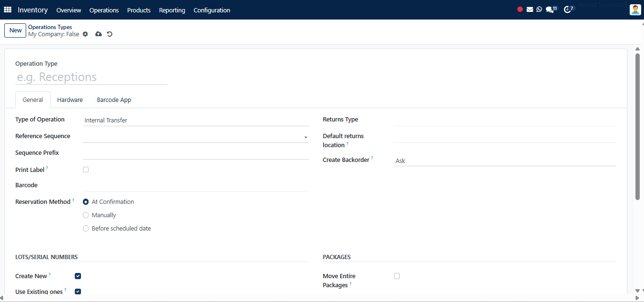Select the Before scheduled date option
644x302 pixels.
tap(86, 229)
